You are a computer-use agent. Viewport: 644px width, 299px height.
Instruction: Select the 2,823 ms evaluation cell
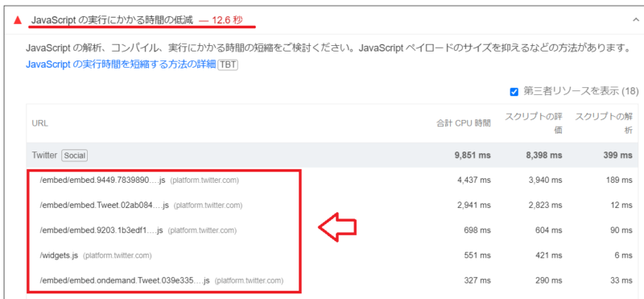point(546,205)
